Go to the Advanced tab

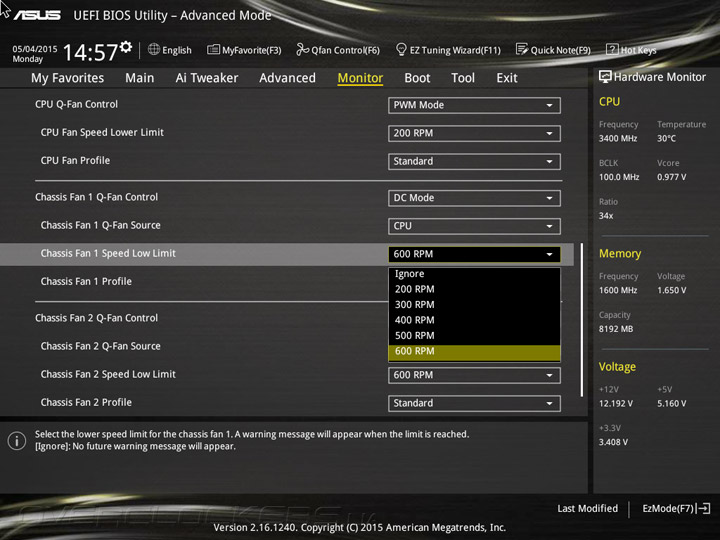click(287, 78)
